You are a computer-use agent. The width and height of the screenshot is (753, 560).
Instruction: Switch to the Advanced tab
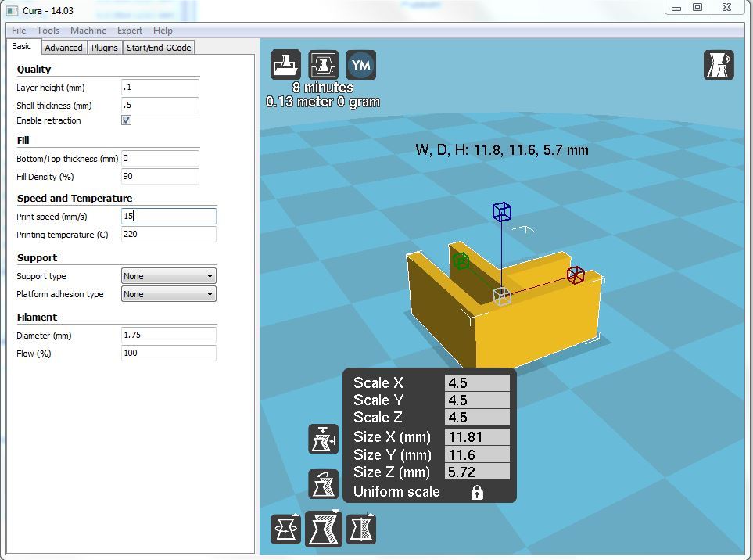point(64,48)
